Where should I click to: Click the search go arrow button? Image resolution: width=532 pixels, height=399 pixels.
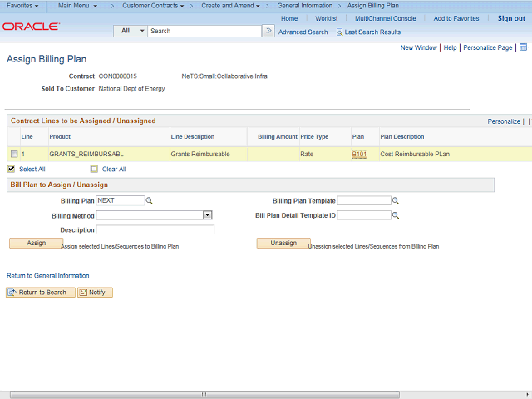coord(268,31)
